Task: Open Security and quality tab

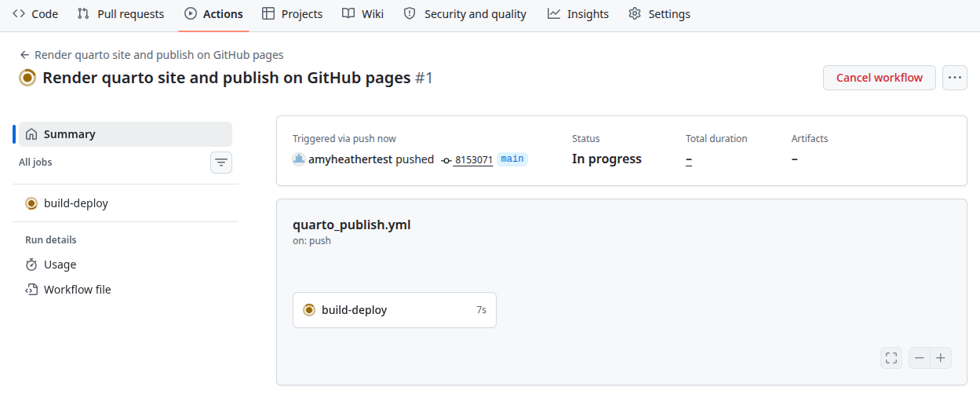Action: click(464, 14)
